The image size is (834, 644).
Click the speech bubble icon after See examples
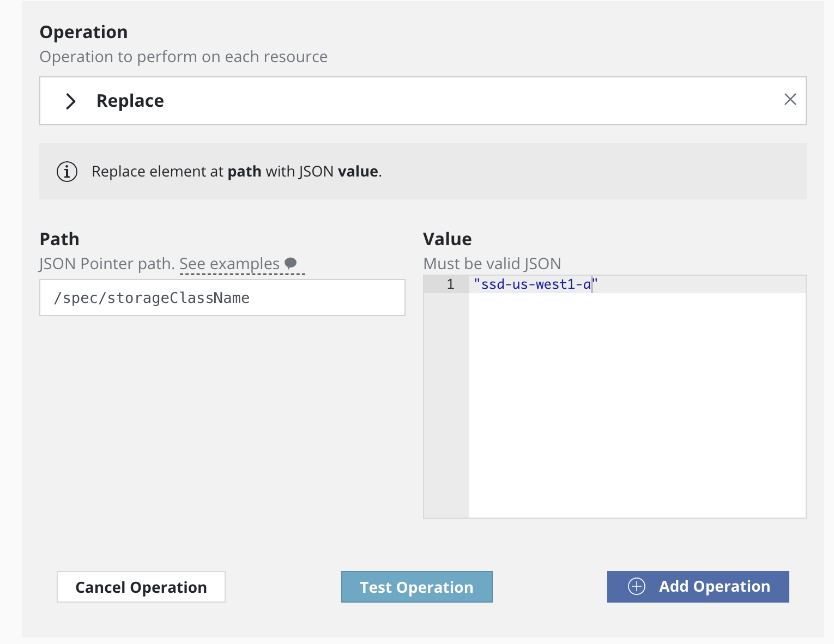291,263
